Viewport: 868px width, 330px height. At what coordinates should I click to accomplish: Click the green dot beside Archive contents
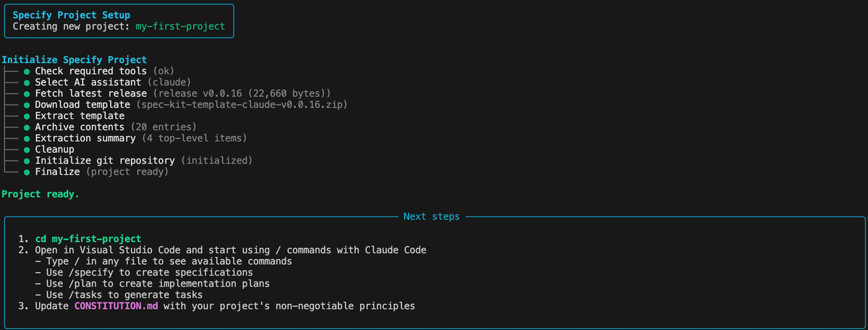click(27, 127)
